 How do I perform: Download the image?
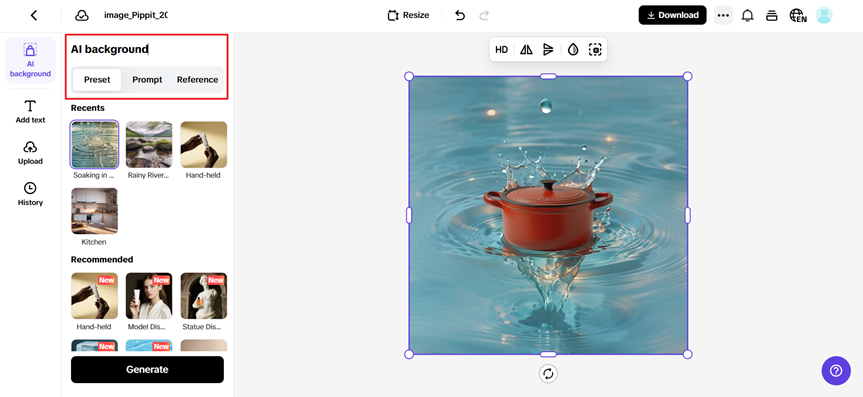673,15
